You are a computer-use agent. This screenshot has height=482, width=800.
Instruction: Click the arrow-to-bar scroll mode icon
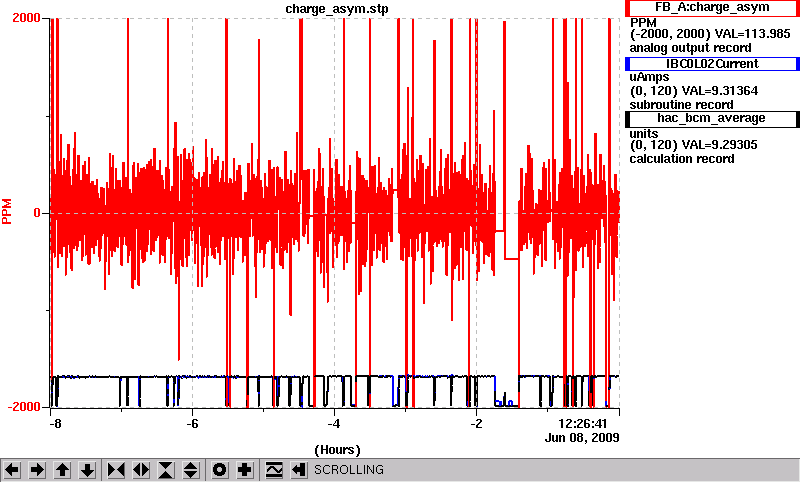pyautogui.click(x=299, y=470)
